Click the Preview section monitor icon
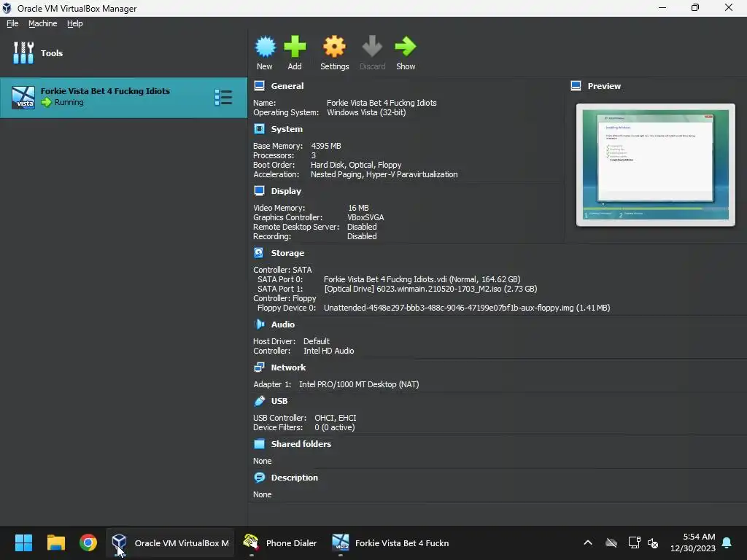Screen dimensions: 747x560 (576, 86)
